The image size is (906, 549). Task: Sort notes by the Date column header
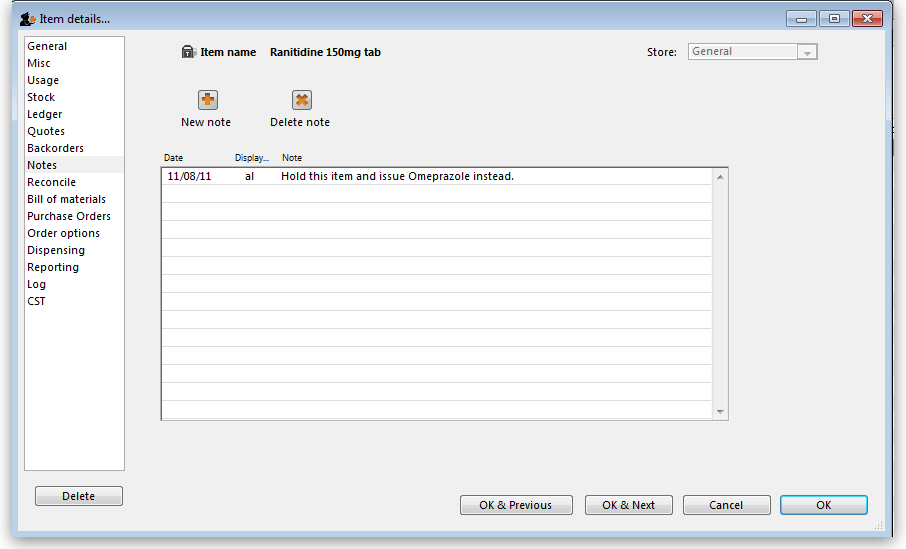pyautogui.click(x=174, y=158)
